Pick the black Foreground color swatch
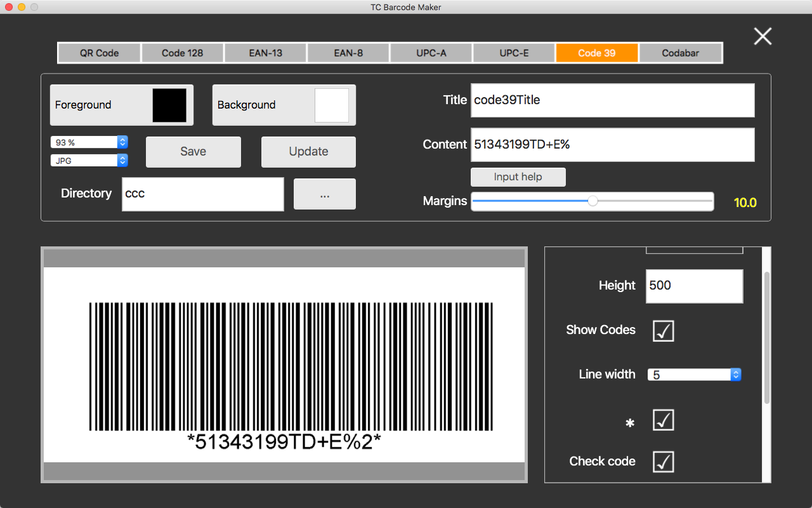Viewport: 812px width, 508px height. [169, 105]
